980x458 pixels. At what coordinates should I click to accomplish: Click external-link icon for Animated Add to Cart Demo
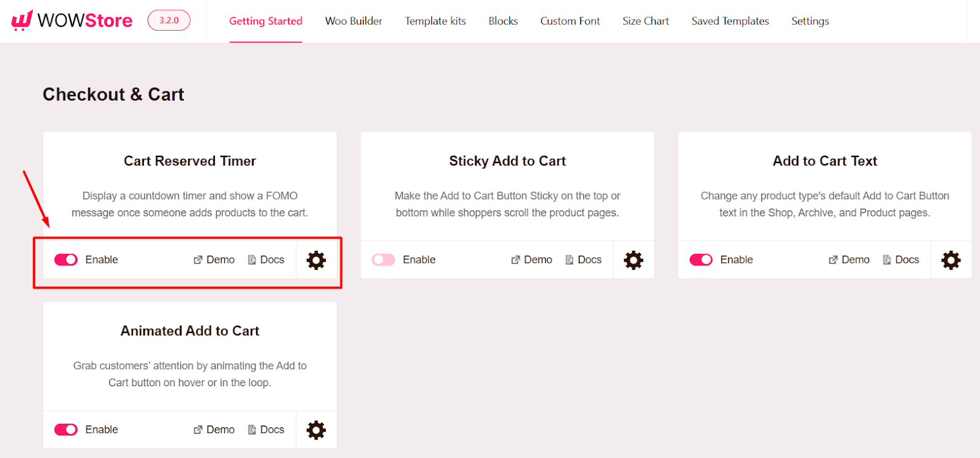click(x=197, y=430)
